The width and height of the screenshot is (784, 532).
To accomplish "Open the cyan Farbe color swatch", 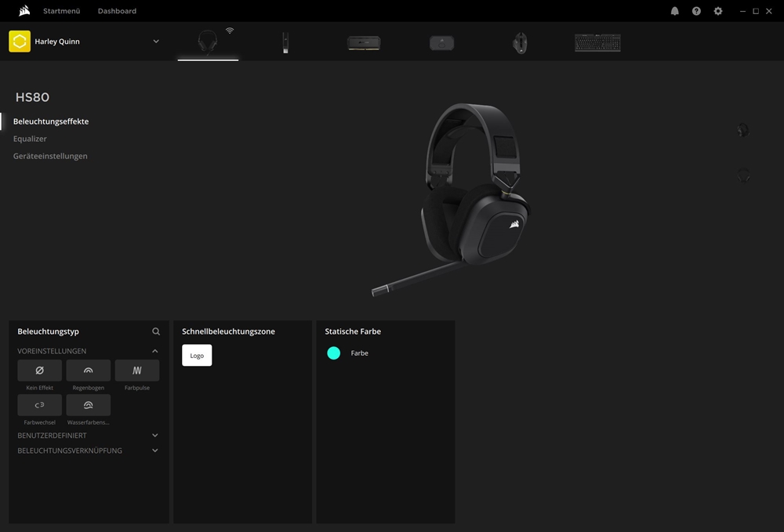I will 333,353.
